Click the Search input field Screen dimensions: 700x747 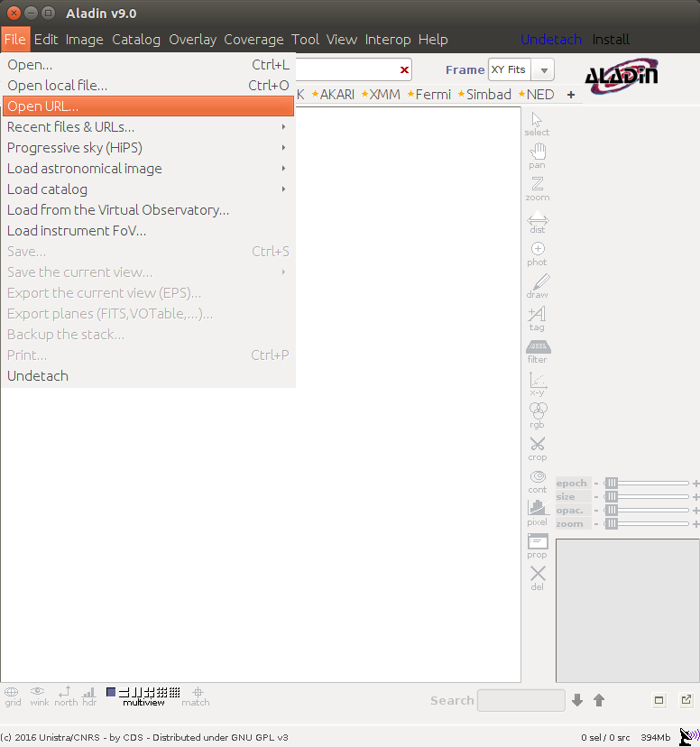521,700
